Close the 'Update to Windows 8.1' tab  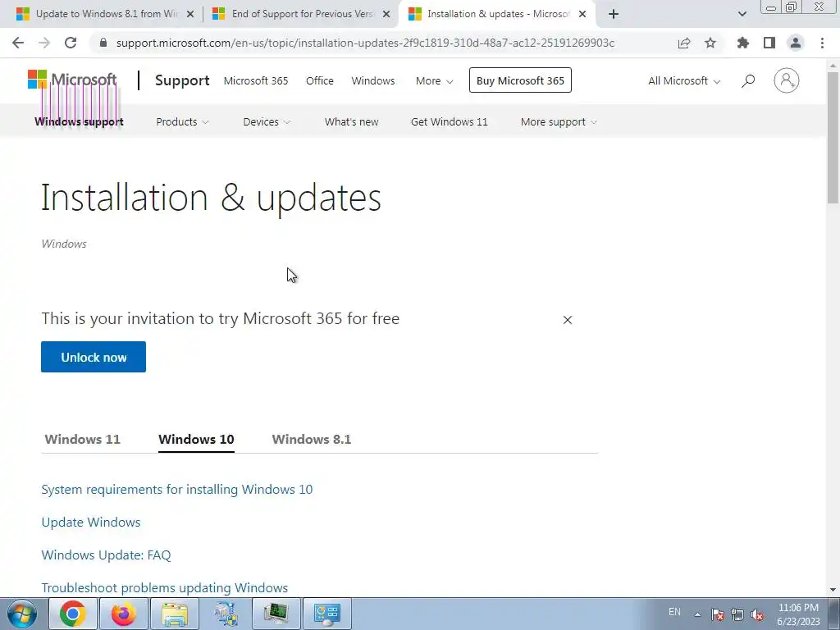pos(190,14)
